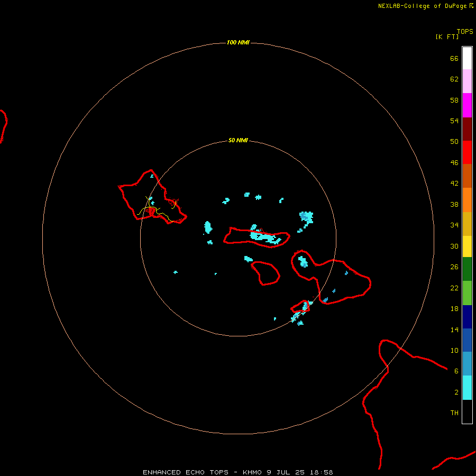The height and width of the screenshot is (476, 476).
Task: Click the large echo over Molokai island
Action: tap(265, 237)
